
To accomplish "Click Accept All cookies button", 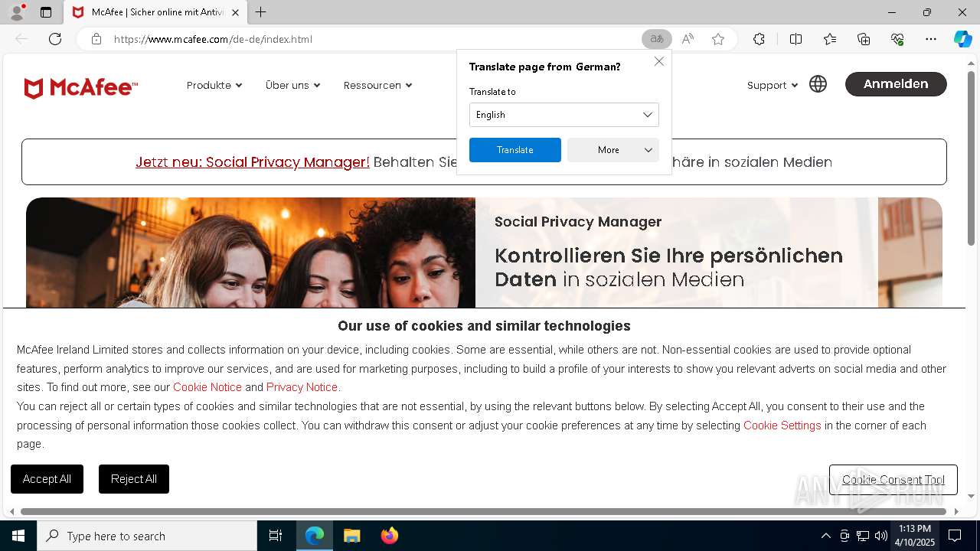I will (47, 479).
